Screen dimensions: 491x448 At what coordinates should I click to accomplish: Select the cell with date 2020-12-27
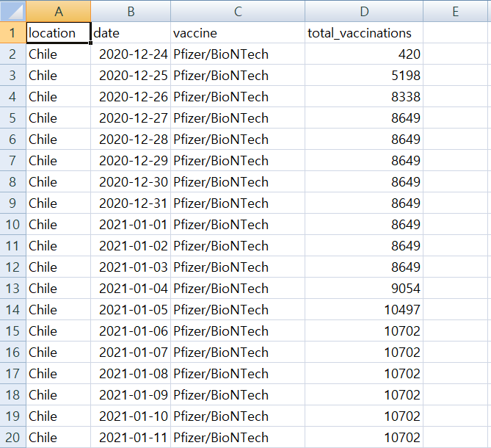pyautogui.click(x=131, y=118)
